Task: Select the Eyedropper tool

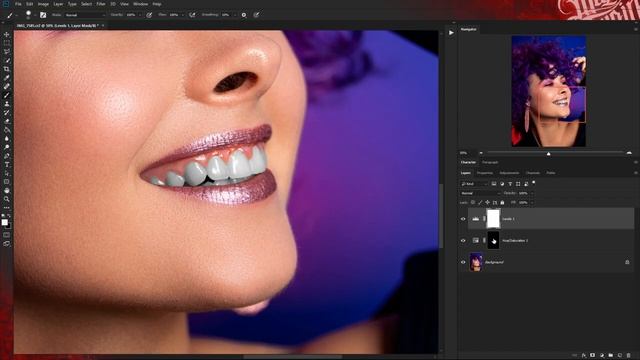Action: click(x=7, y=78)
